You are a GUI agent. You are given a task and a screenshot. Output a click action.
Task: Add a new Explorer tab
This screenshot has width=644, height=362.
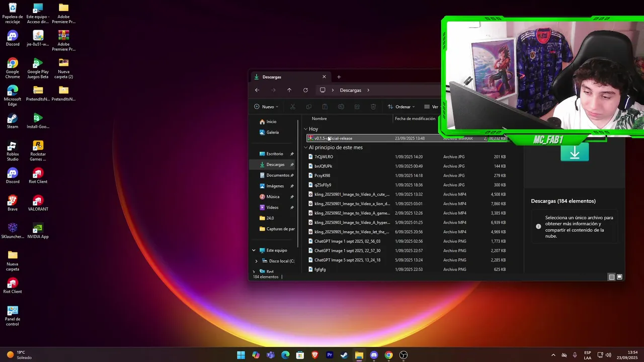click(x=339, y=77)
